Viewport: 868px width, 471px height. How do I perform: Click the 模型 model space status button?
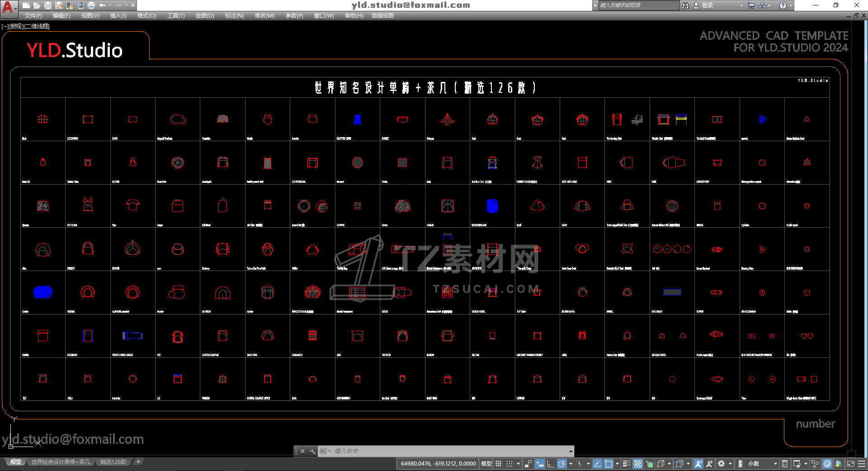tap(486, 464)
